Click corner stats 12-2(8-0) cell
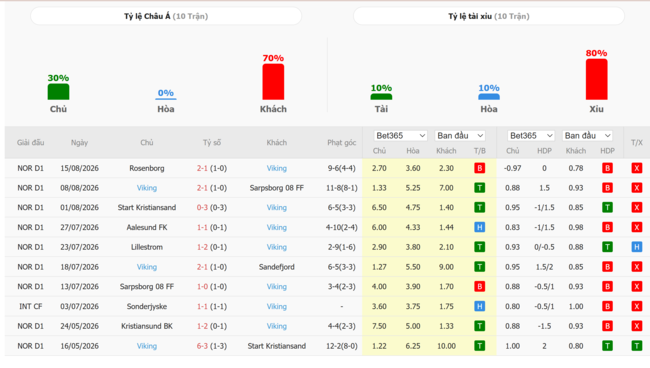Viewport: 650px width, 368px height. (x=342, y=346)
